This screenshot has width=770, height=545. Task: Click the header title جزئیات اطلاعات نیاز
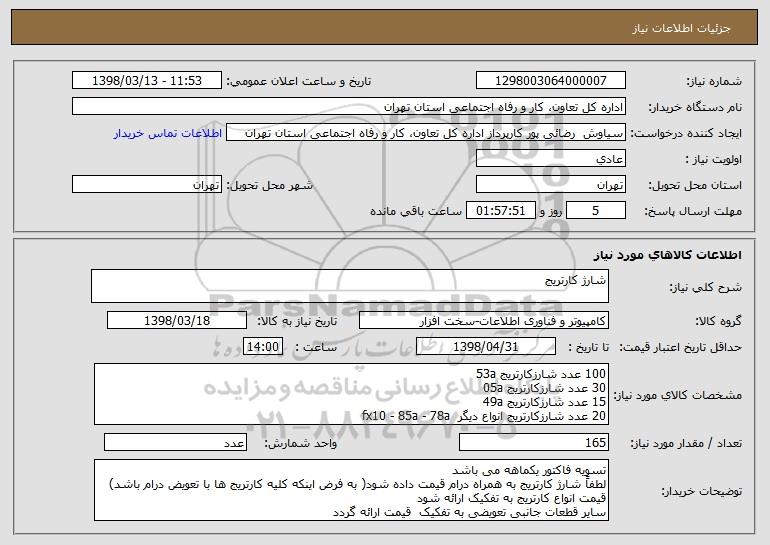pyautogui.click(x=681, y=28)
